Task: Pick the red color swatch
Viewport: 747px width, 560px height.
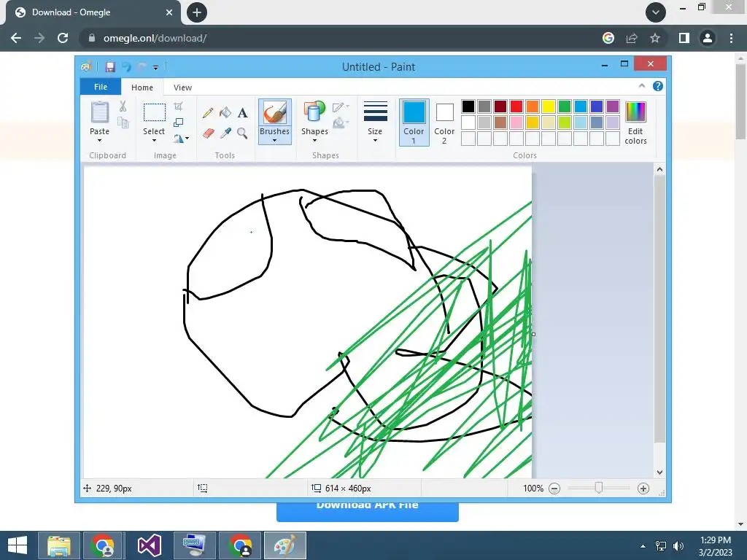Action: pos(516,106)
